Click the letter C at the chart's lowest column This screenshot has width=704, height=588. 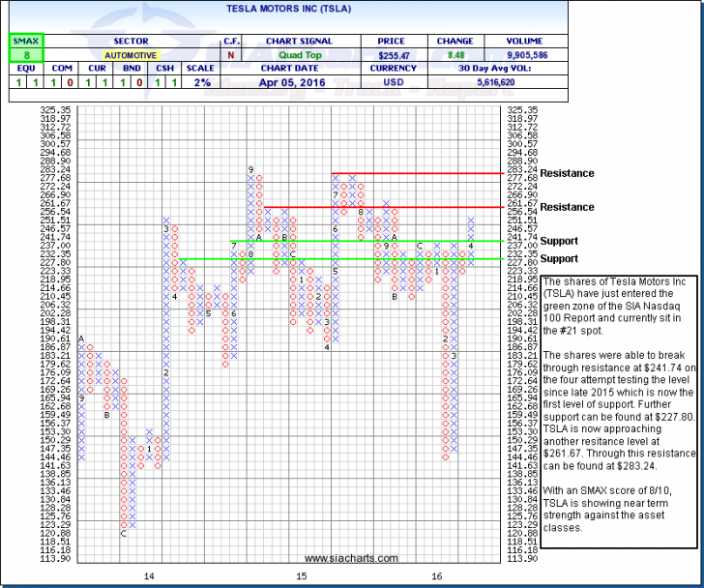click(123, 534)
